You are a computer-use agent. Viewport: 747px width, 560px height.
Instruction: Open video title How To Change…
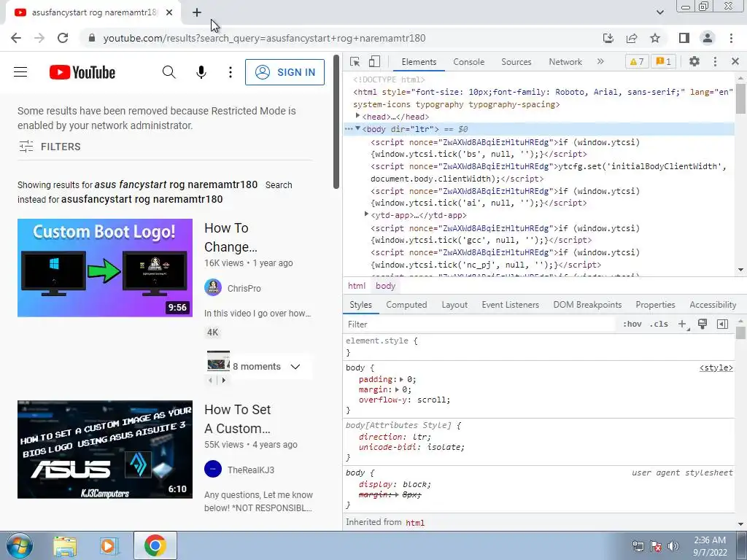coord(231,238)
